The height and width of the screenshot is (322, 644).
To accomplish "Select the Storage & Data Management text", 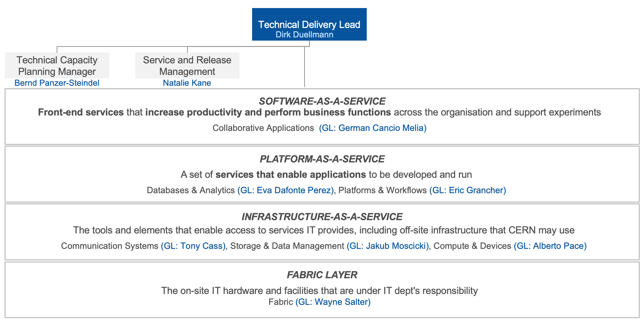I will [287, 246].
